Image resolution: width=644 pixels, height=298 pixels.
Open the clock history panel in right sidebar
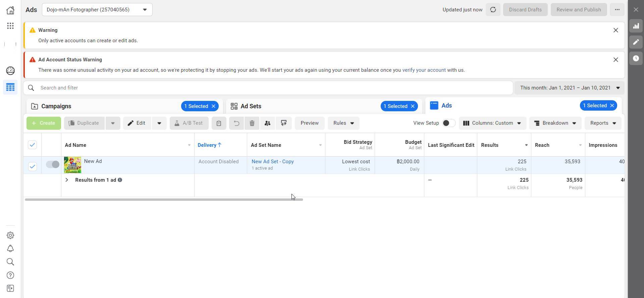pyautogui.click(x=636, y=58)
